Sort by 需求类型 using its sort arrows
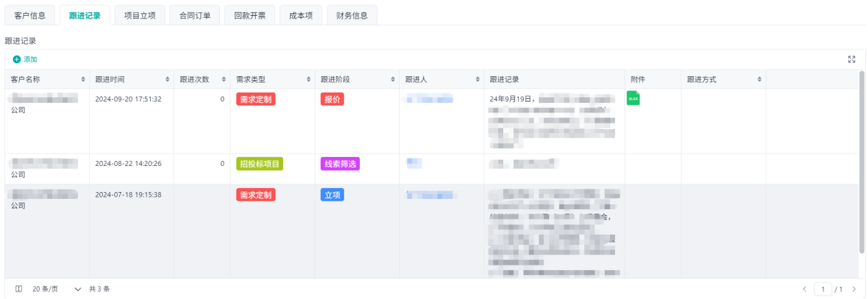Image resolution: width=868 pixels, height=299 pixels. point(309,80)
